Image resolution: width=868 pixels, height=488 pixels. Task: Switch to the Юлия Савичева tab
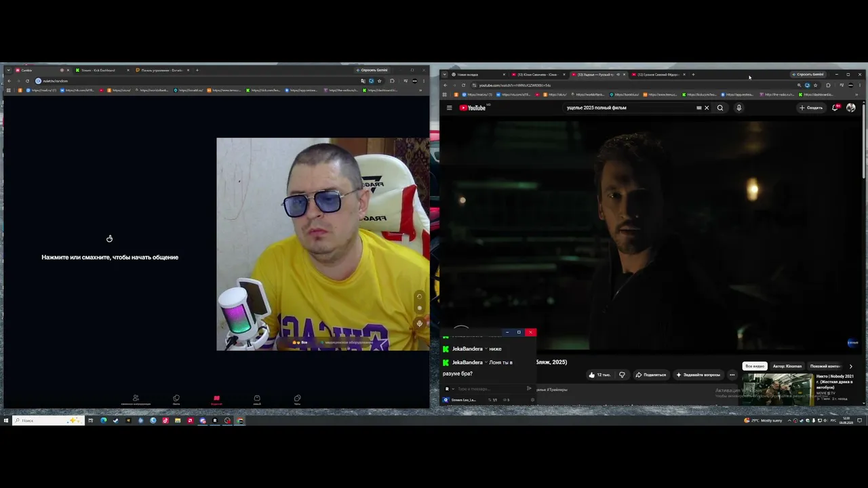tap(538, 75)
